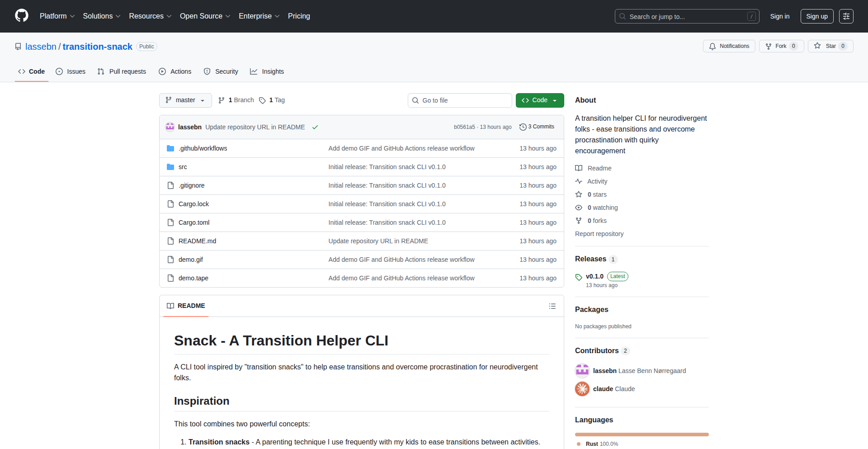
Task: Click the branch icon beside 1 Branch
Action: pos(222,100)
